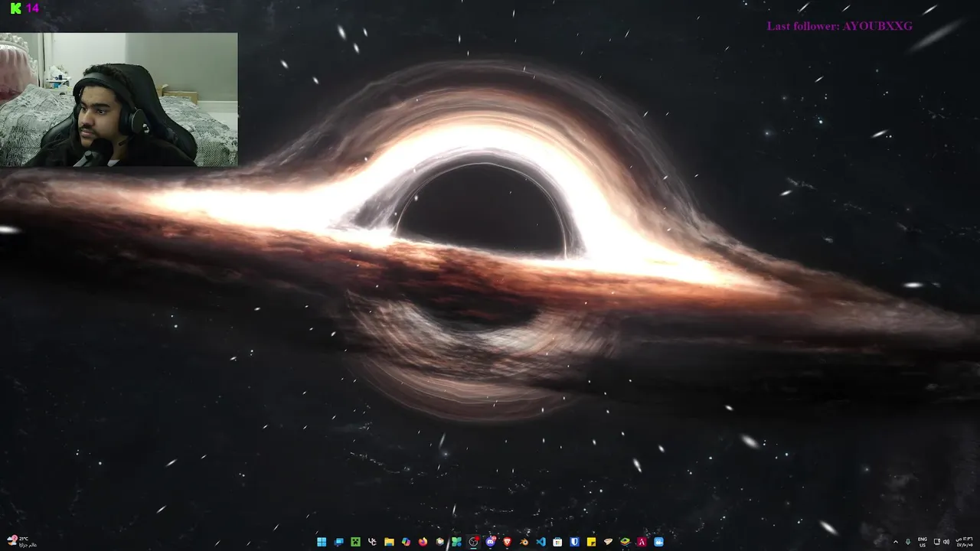Launch Firefox browser from taskbar
The image size is (980, 551).
tap(423, 542)
